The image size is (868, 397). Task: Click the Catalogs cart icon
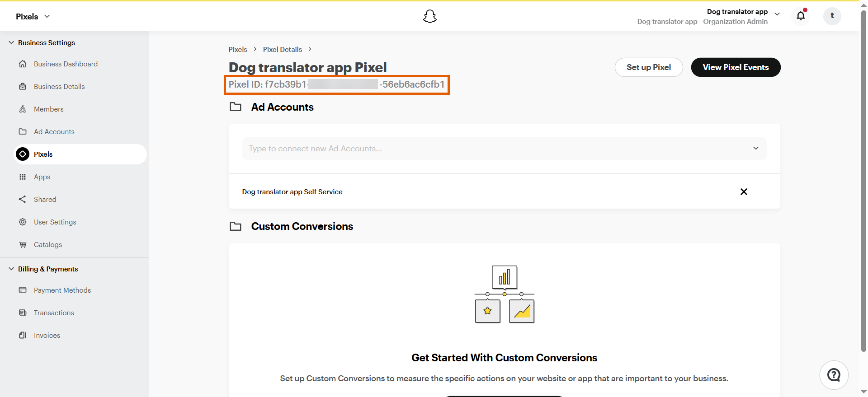point(23,244)
